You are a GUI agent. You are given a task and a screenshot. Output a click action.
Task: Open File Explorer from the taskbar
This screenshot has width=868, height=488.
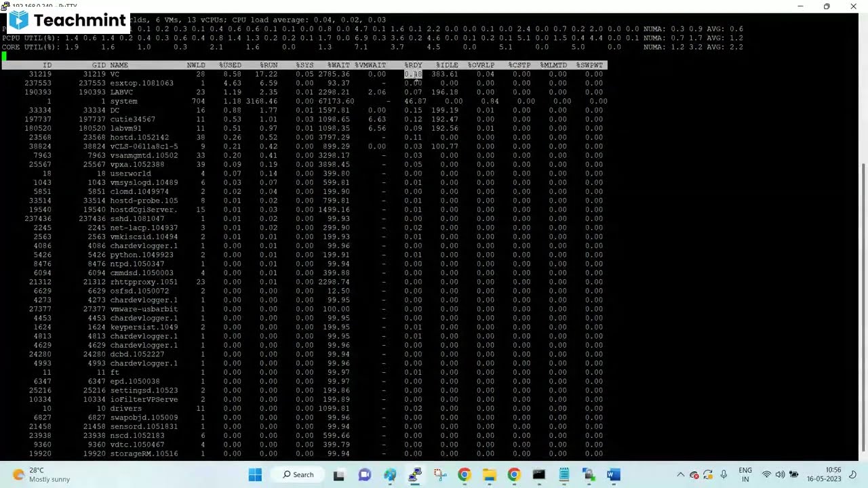489,475
